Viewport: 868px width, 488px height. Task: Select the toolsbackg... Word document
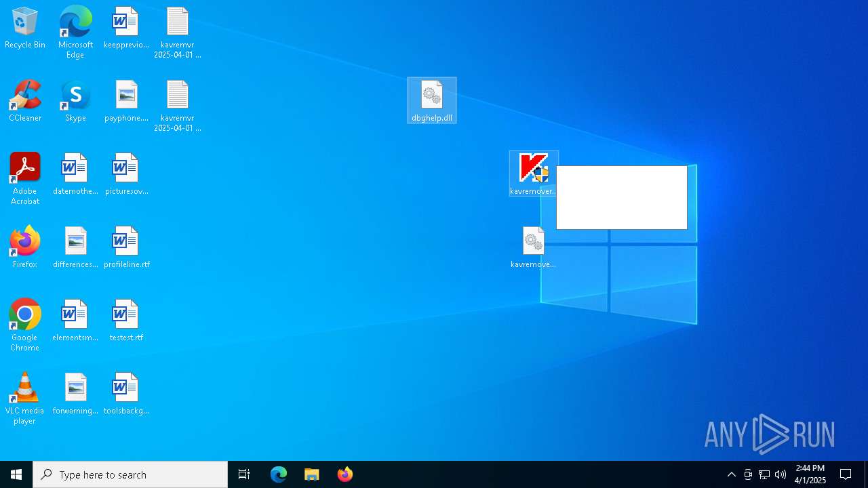coord(126,394)
